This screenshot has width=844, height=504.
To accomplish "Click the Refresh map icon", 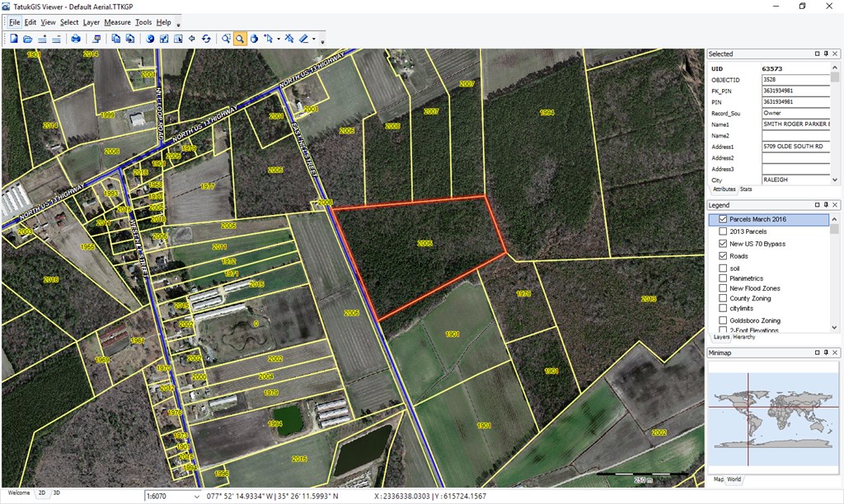I will [x=206, y=39].
